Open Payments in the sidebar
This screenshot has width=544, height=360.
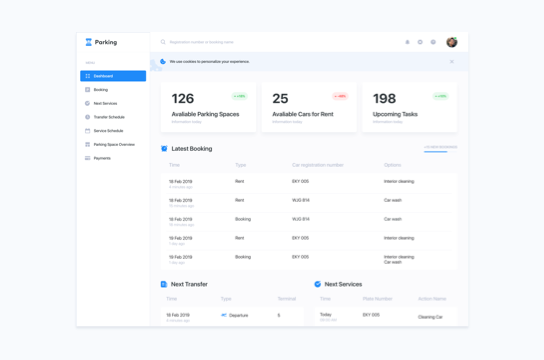[x=113, y=158]
